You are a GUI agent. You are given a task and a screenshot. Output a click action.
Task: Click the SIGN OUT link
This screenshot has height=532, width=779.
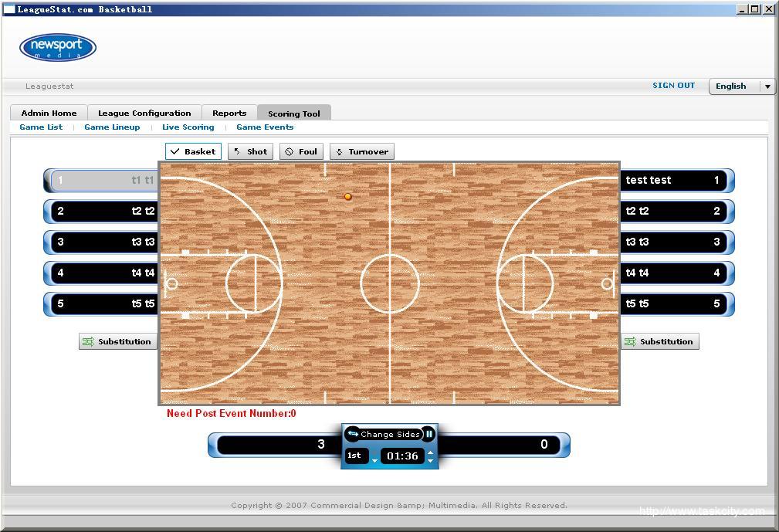673,86
